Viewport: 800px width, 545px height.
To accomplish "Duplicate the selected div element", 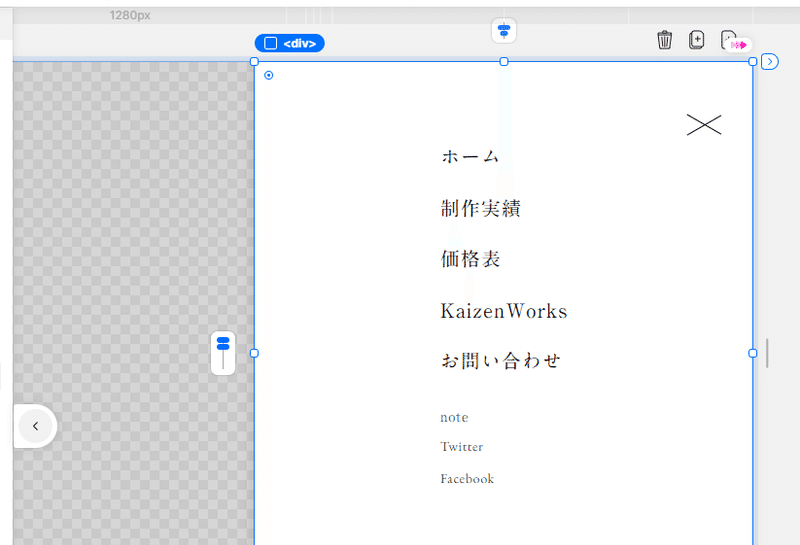I will [696, 40].
